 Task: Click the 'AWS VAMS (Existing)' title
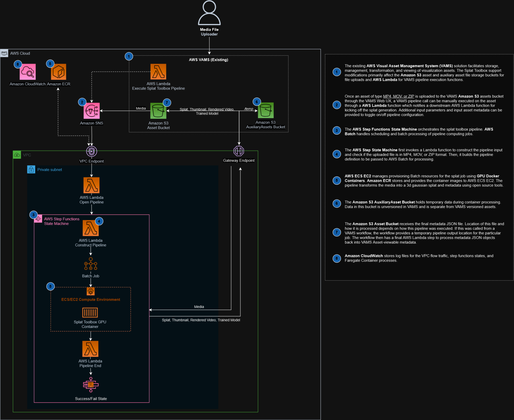click(x=209, y=60)
